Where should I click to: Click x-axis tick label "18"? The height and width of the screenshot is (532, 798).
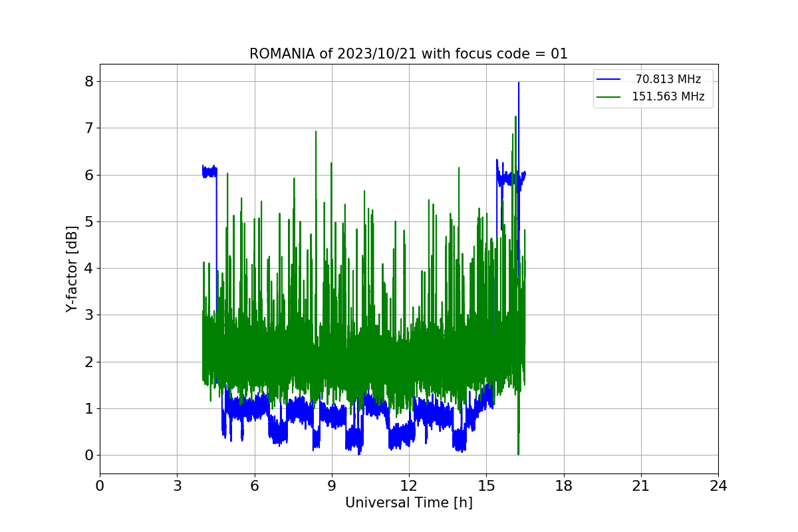coord(564,486)
